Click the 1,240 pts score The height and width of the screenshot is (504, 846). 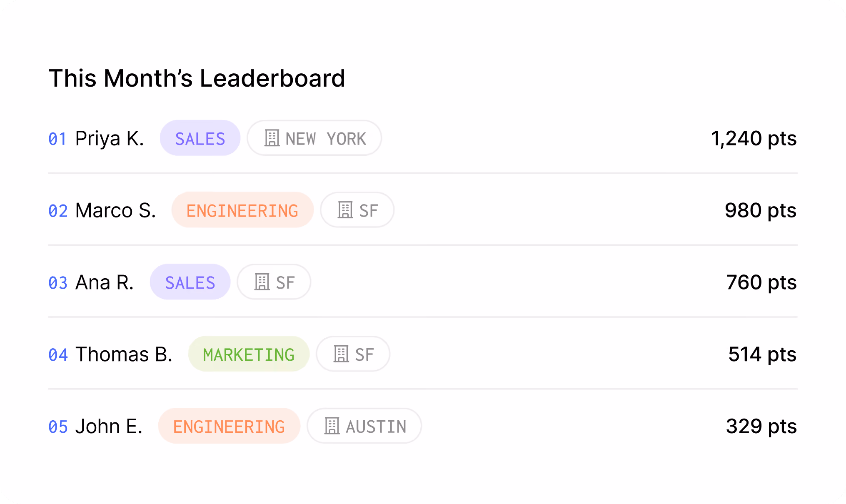tap(754, 138)
